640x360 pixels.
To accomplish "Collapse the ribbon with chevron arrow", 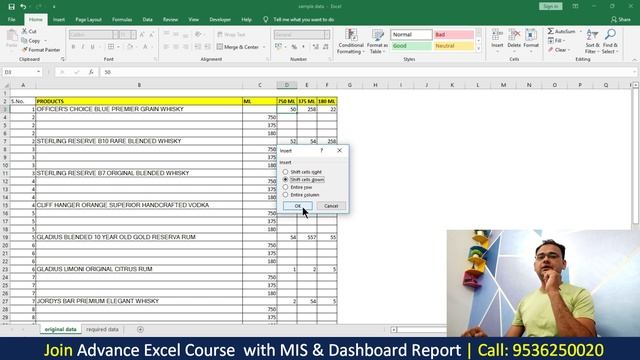I will coord(635,60).
